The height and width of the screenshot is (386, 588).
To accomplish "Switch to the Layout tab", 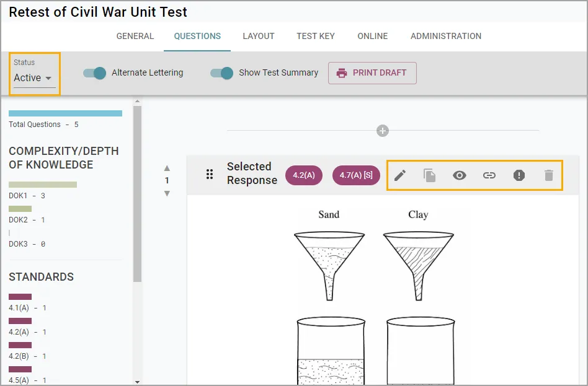I will point(259,36).
